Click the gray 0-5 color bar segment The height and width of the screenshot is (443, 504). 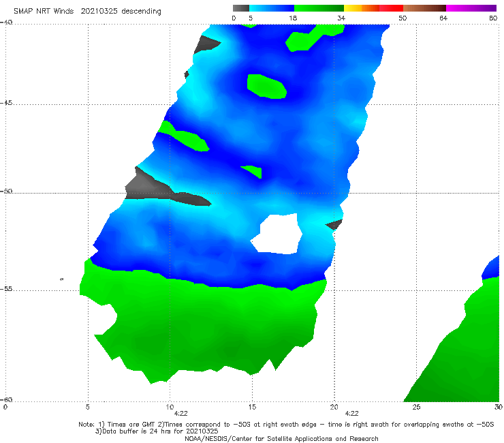coord(241,8)
